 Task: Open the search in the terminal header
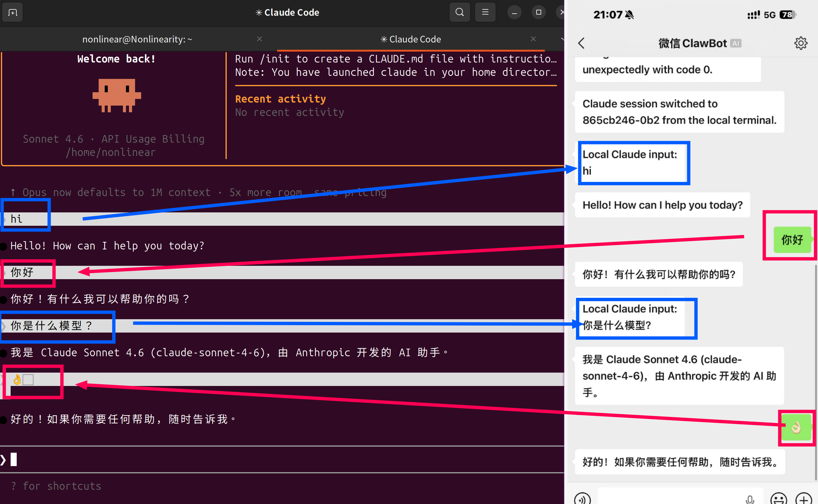[x=459, y=12]
